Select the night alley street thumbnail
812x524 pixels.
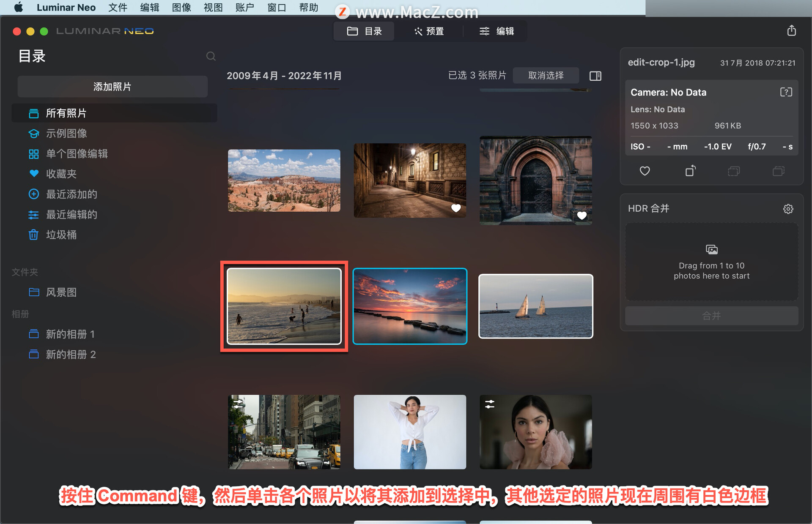coord(410,180)
